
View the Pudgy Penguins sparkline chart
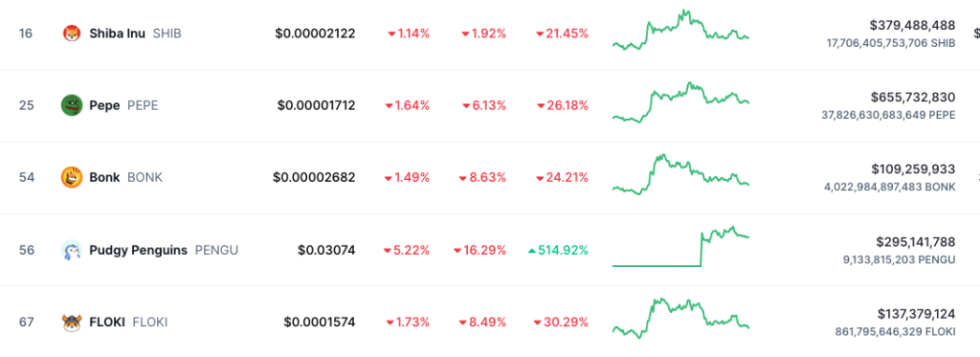(681, 246)
